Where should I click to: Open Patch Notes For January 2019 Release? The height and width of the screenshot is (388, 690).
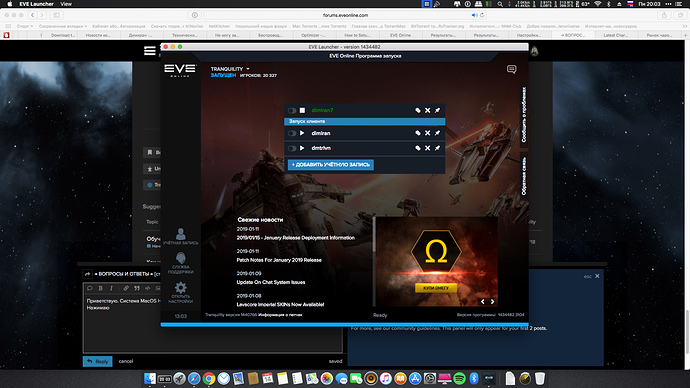coord(279,260)
